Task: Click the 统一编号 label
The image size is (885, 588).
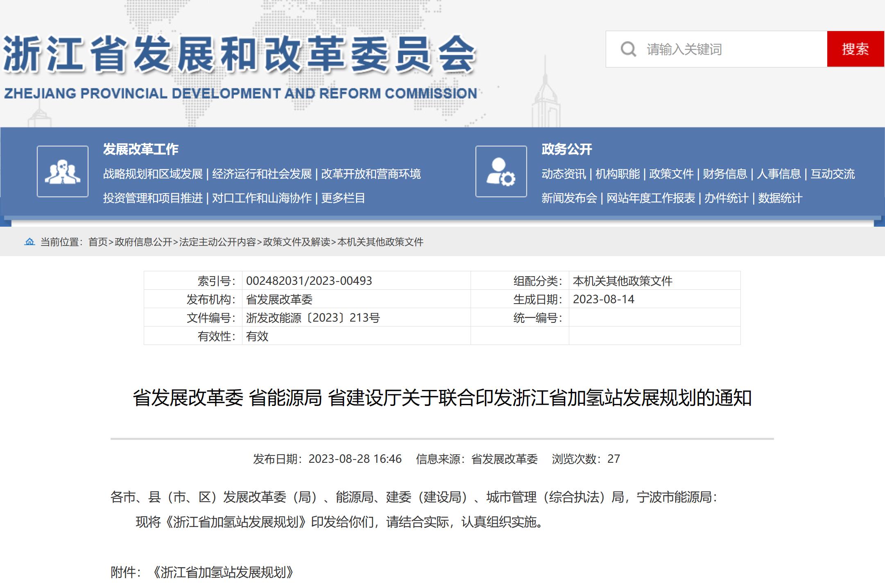Action: [x=538, y=318]
